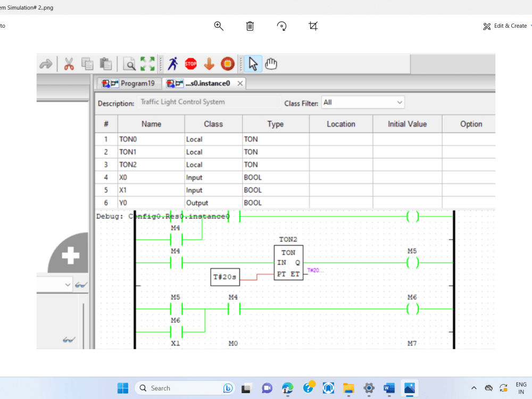The width and height of the screenshot is (532, 399).
Task: Click the TON2 function block
Action: [x=288, y=261]
